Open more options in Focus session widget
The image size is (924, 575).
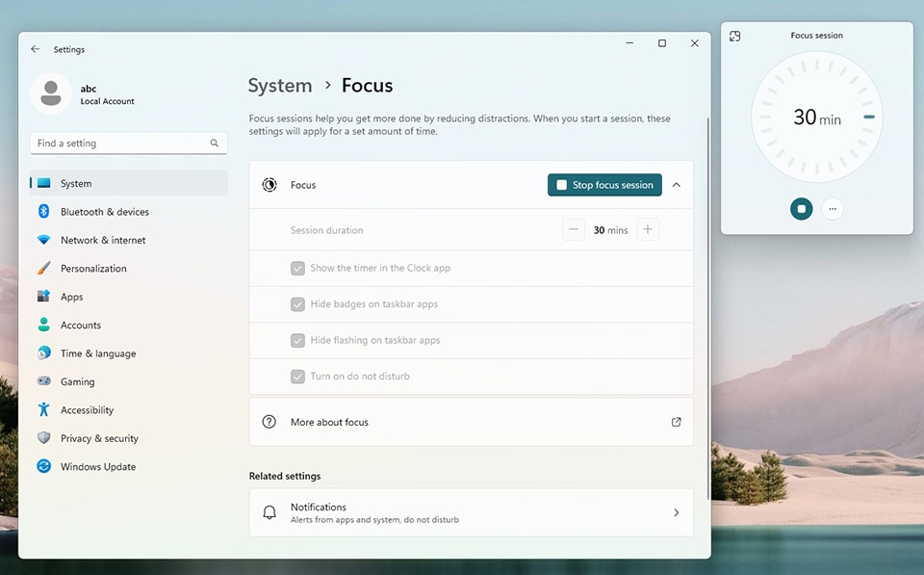coord(833,208)
